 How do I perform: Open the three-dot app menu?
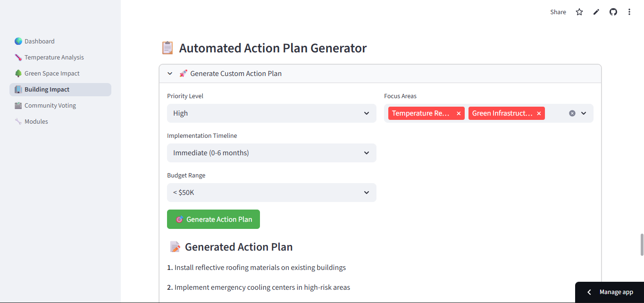pyautogui.click(x=629, y=12)
